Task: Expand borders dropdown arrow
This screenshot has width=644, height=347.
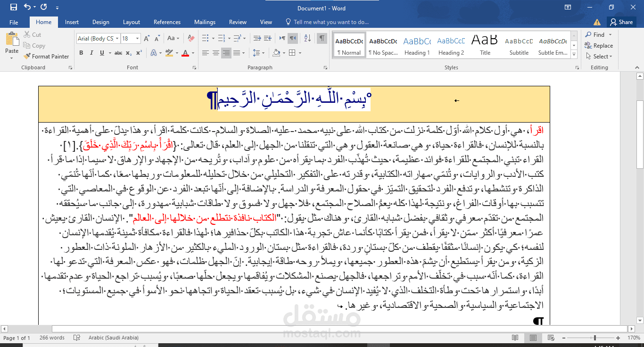Action: click(x=299, y=53)
